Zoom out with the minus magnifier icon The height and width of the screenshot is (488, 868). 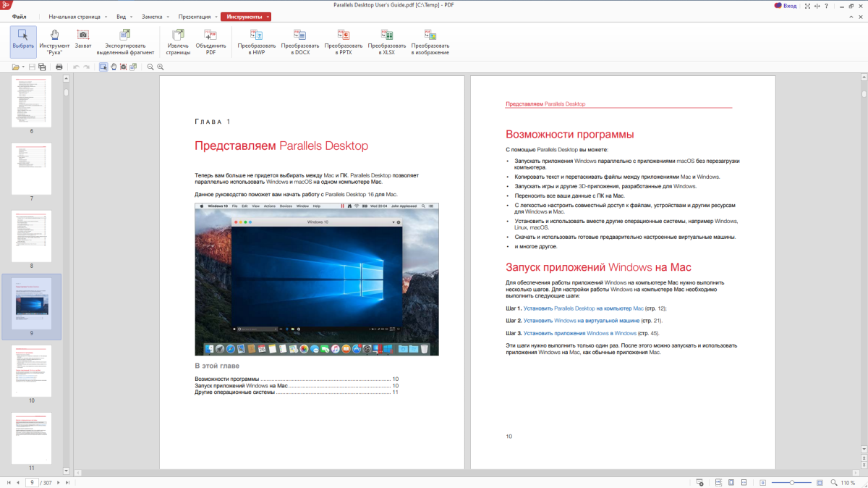(150, 67)
